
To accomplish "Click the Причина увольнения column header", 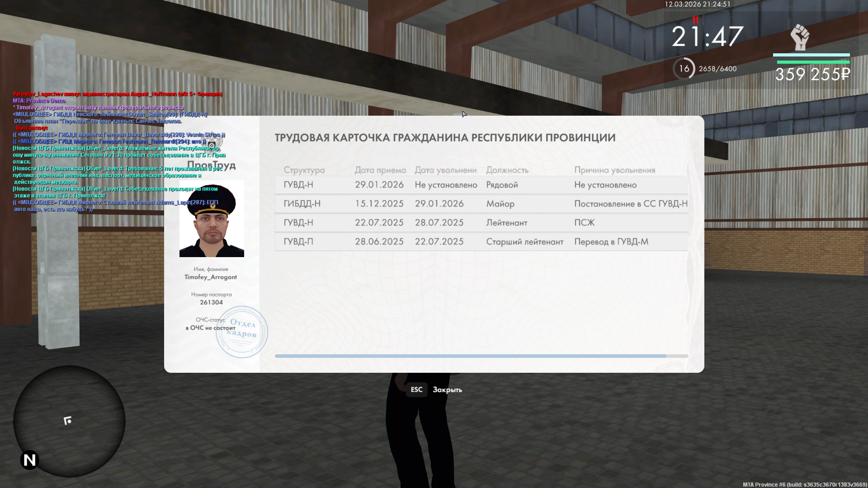I will (614, 170).
